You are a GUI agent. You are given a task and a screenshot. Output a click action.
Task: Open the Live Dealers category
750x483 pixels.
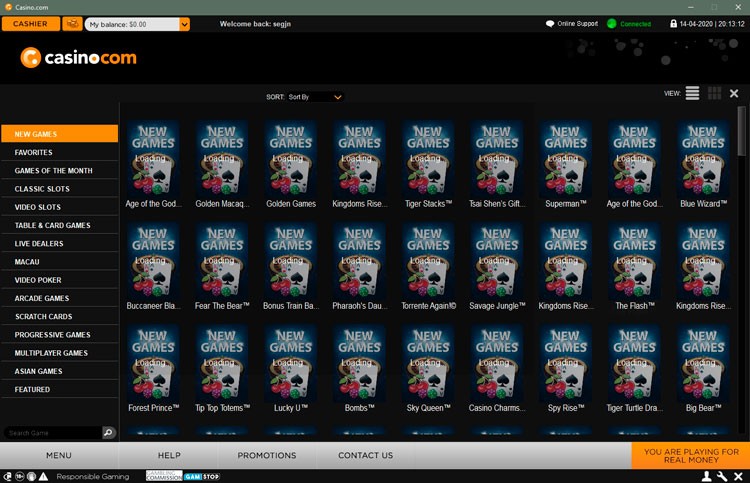click(60, 243)
